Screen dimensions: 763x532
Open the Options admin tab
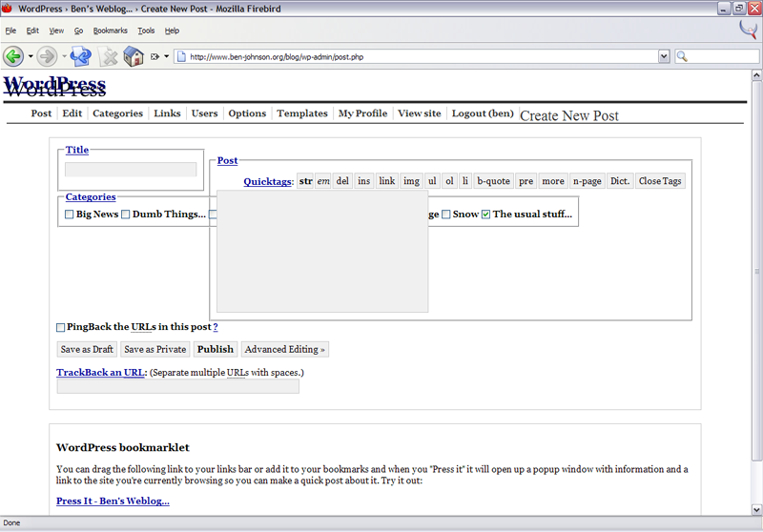[247, 113]
